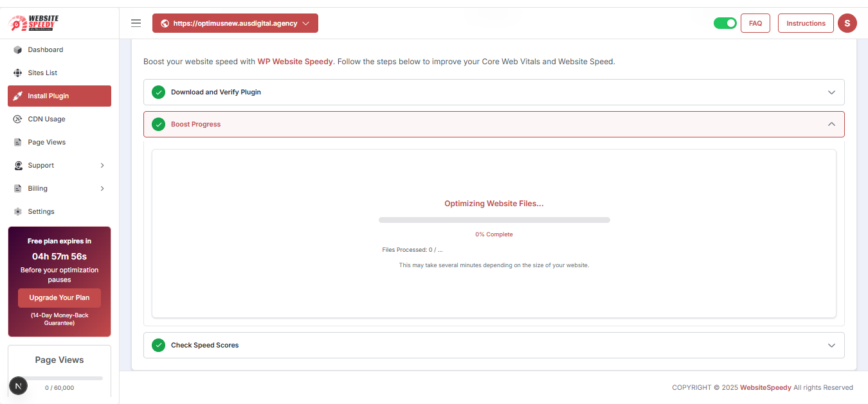Click the Billing menu label
Image resolution: width=868 pixels, height=404 pixels.
click(x=38, y=188)
